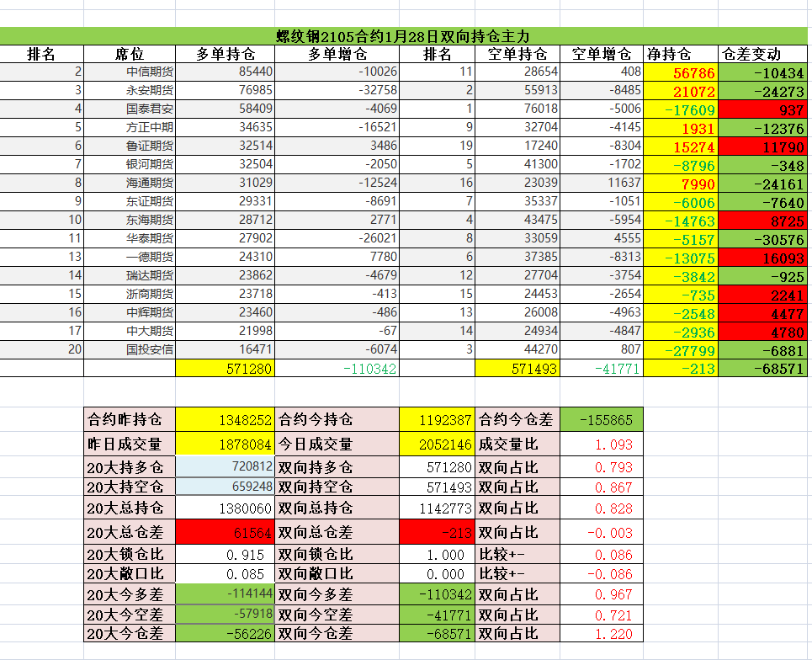Select the short position value 76018

coord(517,109)
